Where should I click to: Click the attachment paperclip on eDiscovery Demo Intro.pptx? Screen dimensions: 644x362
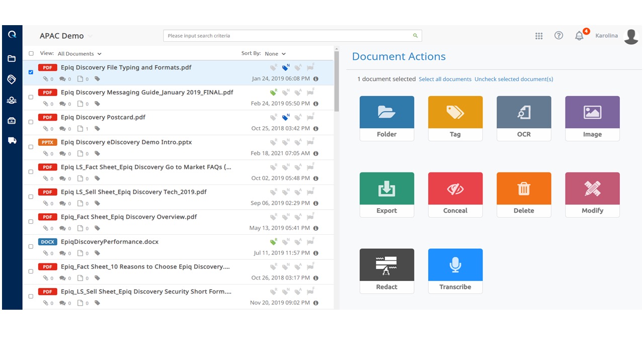coord(46,154)
